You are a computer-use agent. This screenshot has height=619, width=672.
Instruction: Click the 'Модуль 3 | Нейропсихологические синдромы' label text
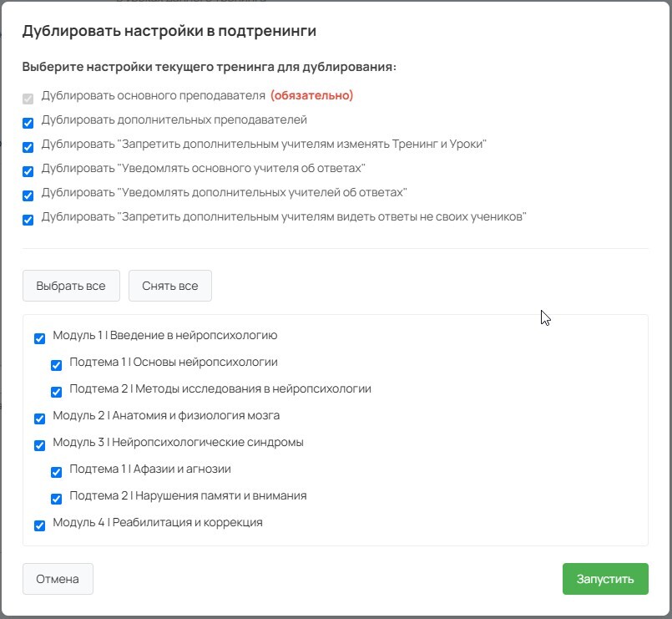click(x=178, y=442)
